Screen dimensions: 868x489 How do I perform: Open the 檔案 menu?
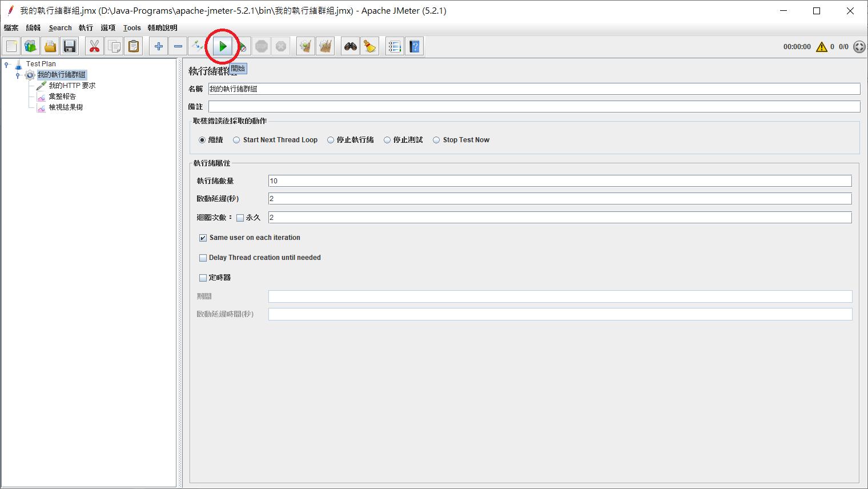click(11, 27)
